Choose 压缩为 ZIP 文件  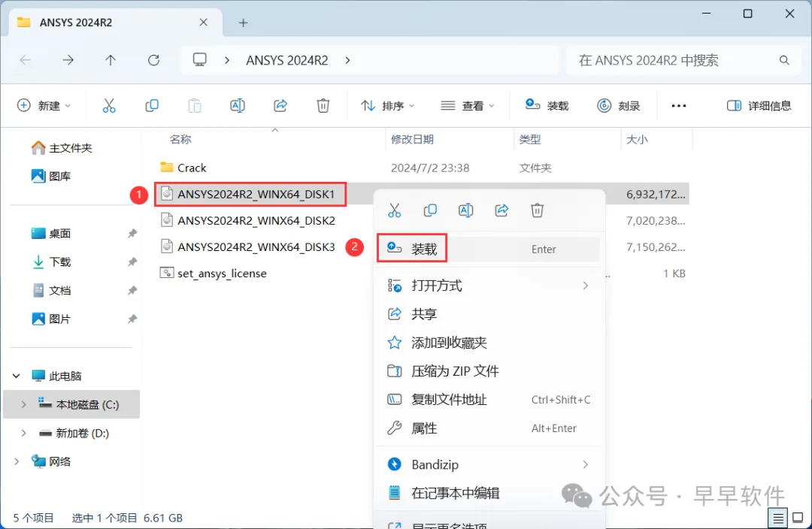[489, 371]
